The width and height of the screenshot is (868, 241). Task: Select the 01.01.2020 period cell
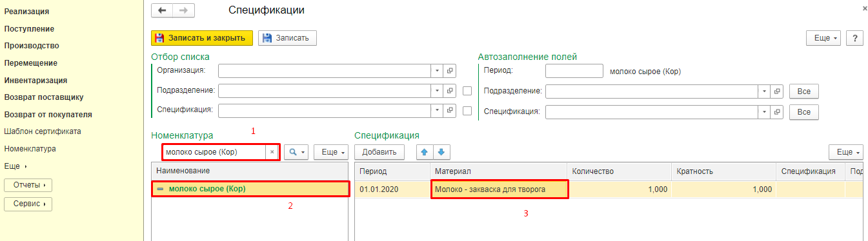click(x=392, y=189)
